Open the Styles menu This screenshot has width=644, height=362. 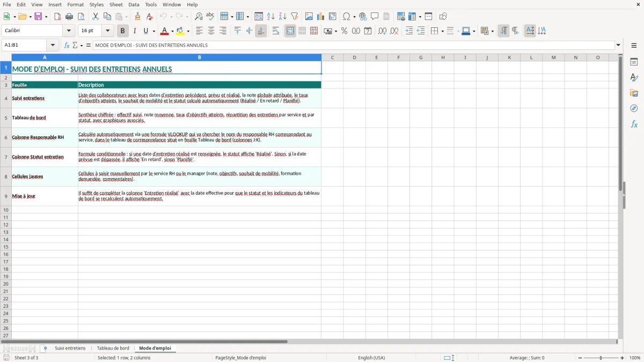tap(97, 4)
